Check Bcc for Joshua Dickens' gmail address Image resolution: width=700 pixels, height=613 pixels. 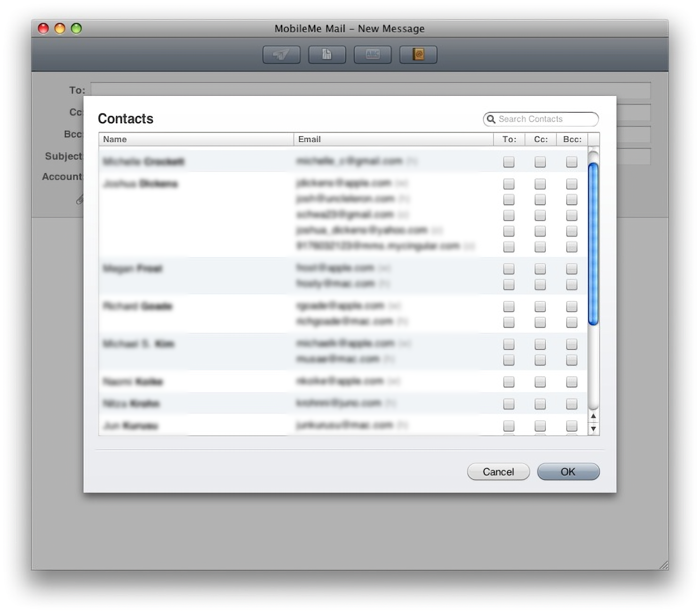(572, 215)
